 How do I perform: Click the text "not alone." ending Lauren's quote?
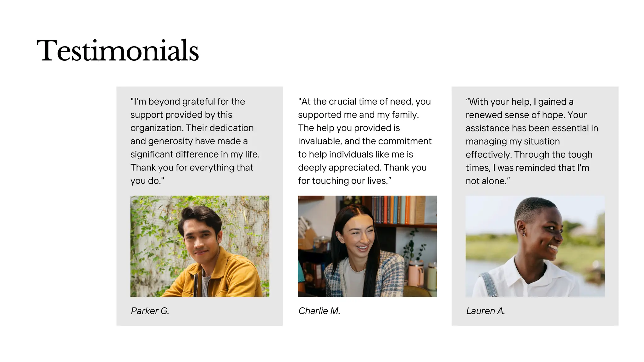pos(488,181)
